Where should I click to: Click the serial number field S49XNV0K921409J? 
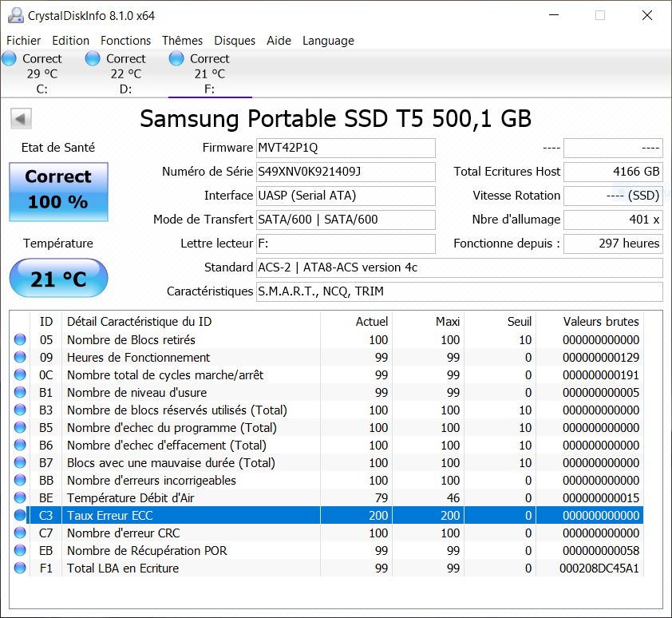[x=346, y=172]
